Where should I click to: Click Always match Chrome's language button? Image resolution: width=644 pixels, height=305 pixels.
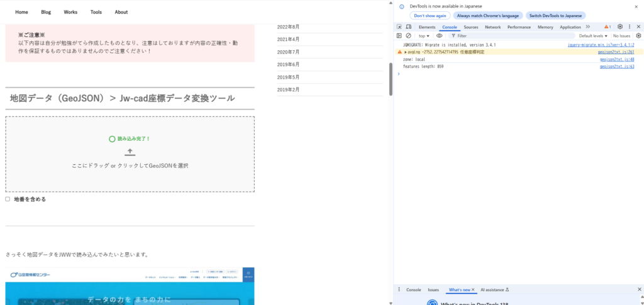[x=488, y=16]
